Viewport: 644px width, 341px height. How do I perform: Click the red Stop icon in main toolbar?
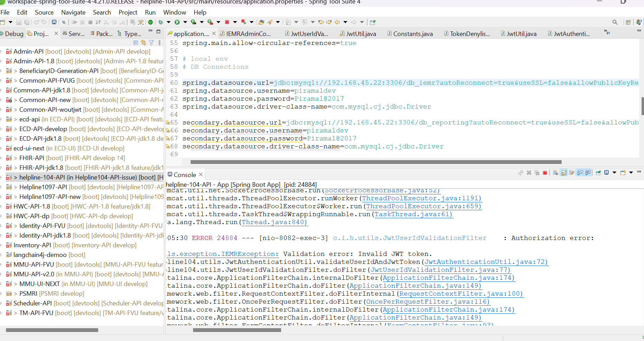[227, 22]
